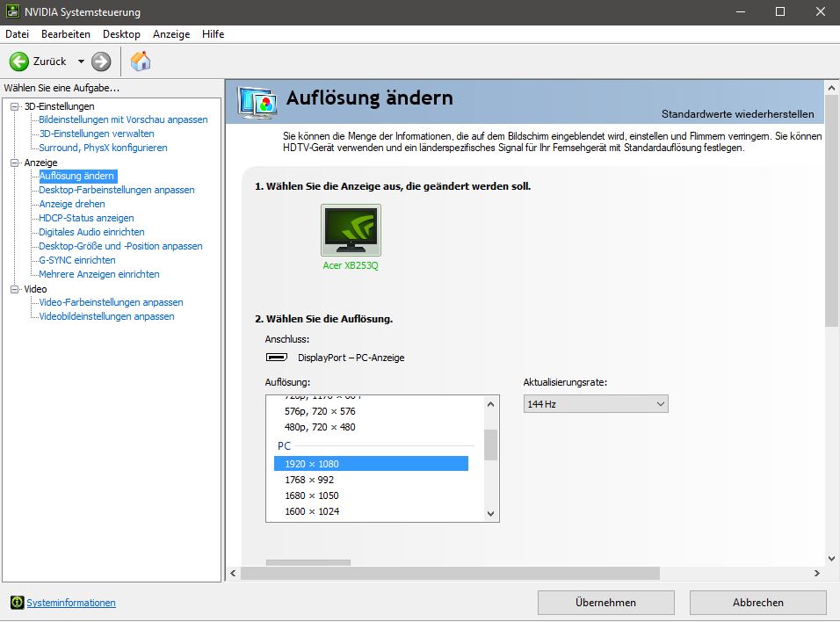Click the DisplayPort connector icon
The height and width of the screenshot is (622, 840).
[x=277, y=358]
